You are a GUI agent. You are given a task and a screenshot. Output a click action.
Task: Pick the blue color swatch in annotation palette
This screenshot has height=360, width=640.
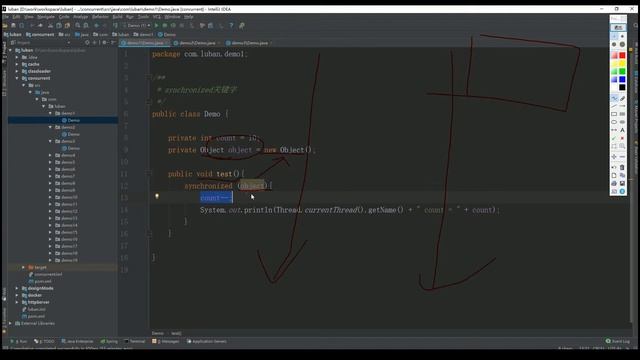click(x=622, y=79)
